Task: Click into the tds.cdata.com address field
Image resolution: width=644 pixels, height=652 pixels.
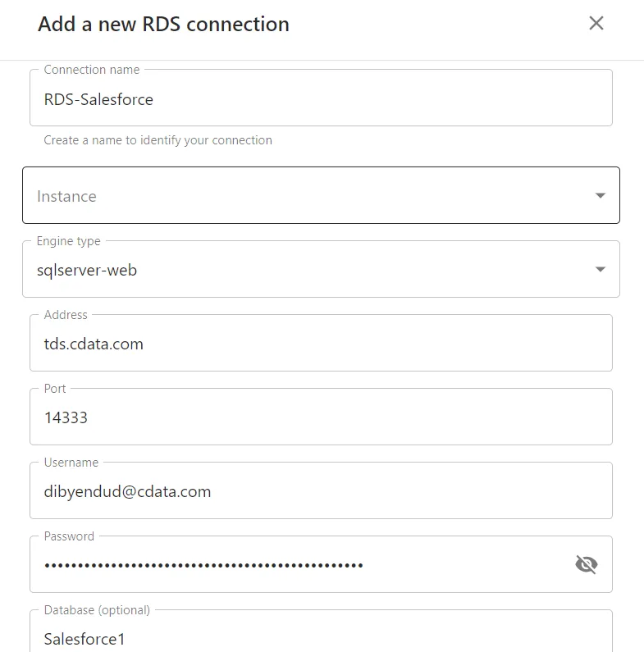Action: [320, 344]
